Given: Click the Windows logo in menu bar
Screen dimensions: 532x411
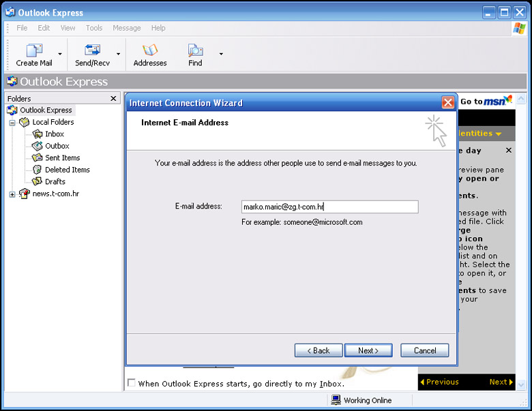Looking at the screenshot, I should [519, 29].
